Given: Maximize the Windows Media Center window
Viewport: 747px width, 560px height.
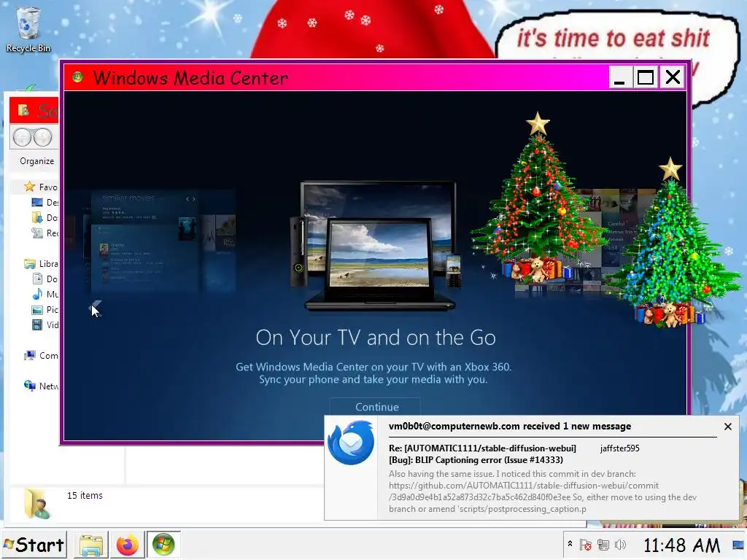Looking at the screenshot, I should pyautogui.click(x=646, y=77).
